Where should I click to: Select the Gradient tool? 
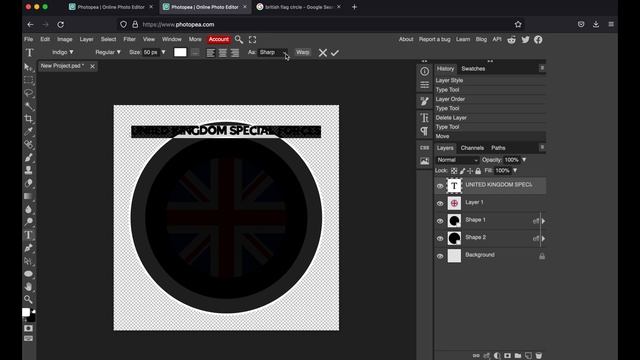28,196
